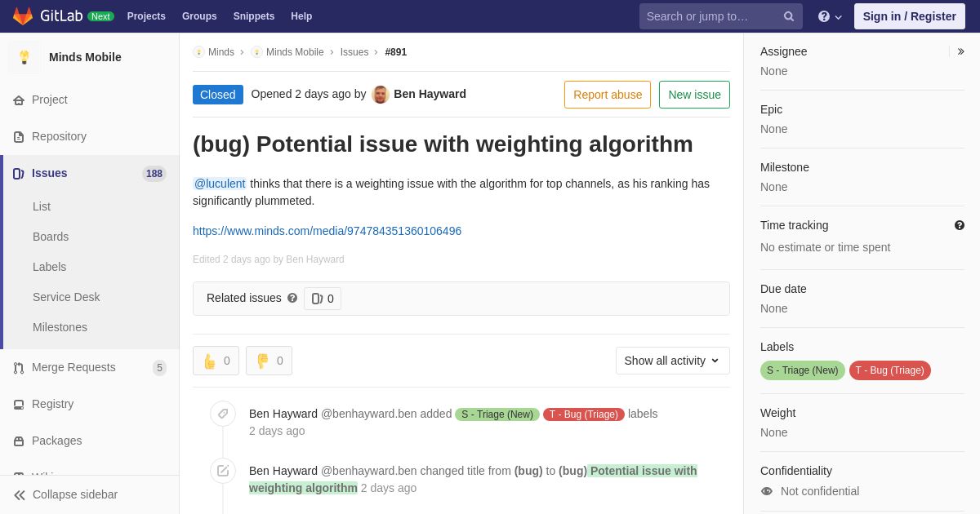This screenshot has width=980, height=514.
Task: Click the Closed status badge
Action: [x=218, y=95]
